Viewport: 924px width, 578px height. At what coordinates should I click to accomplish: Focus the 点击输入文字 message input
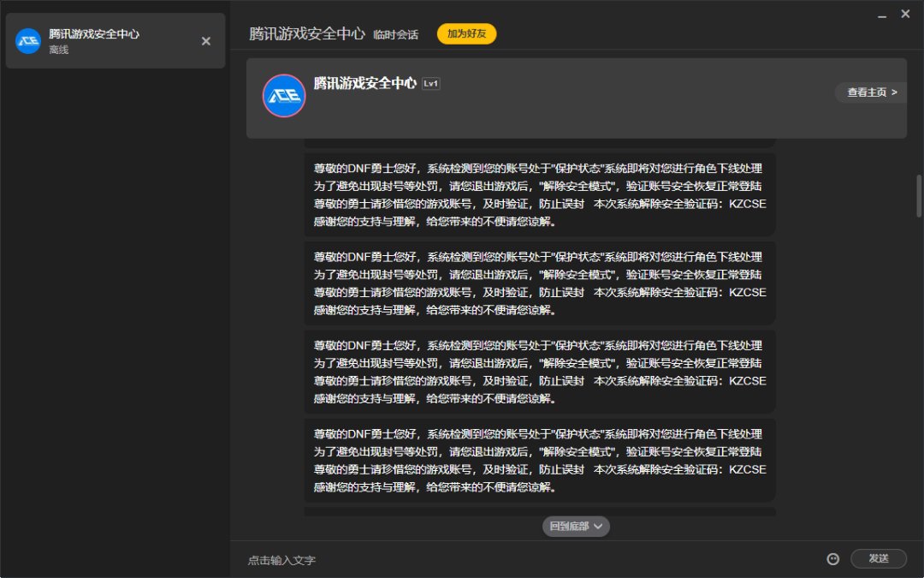click(x=530, y=560)
